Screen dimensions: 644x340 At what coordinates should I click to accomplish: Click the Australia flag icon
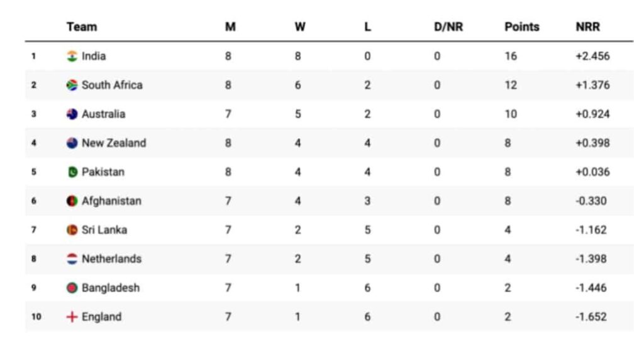coord(72,114)
